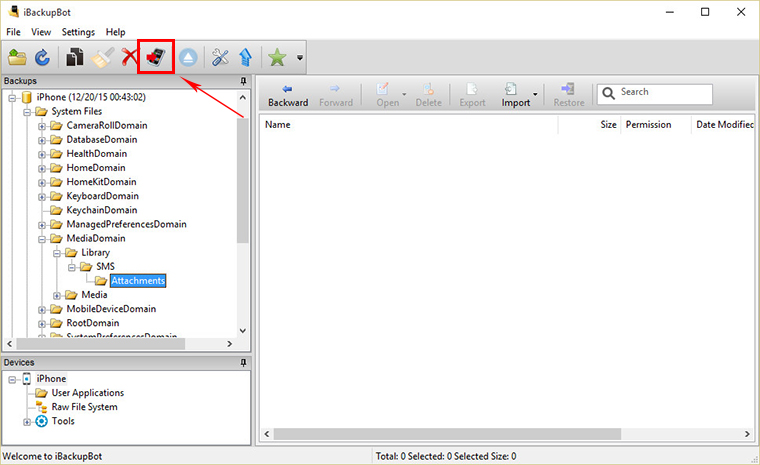Image resolution: width=760 pixels, height=465 pixels.
Task: Click the Import button
Action: (516, 96)
